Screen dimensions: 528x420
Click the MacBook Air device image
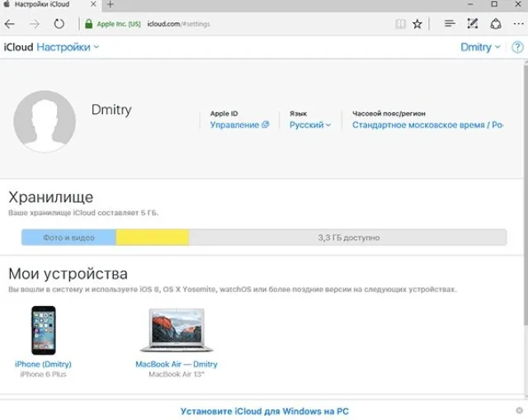tap(177, 330)
